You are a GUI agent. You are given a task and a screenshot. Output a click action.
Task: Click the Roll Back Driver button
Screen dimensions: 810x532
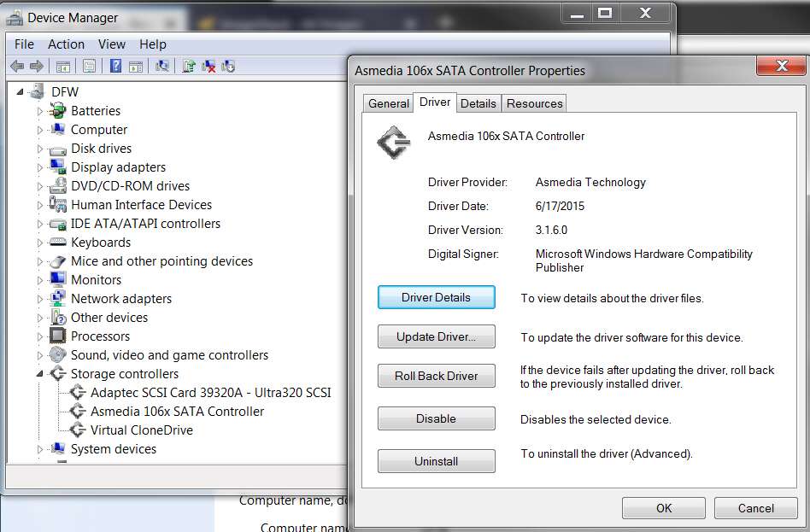point(436,376)
